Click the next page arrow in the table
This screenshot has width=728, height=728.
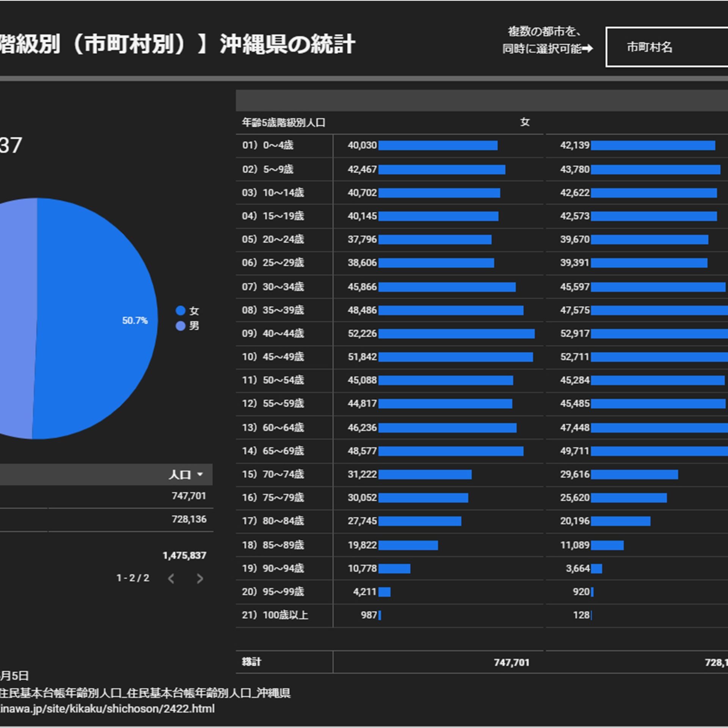(200, 579)
